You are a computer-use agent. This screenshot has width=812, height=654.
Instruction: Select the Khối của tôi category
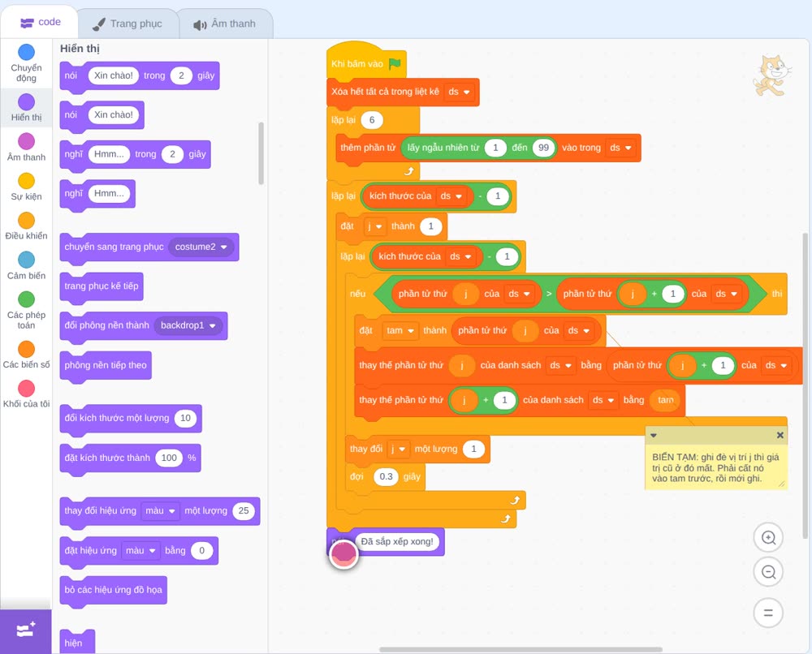[x=27, y=394]
